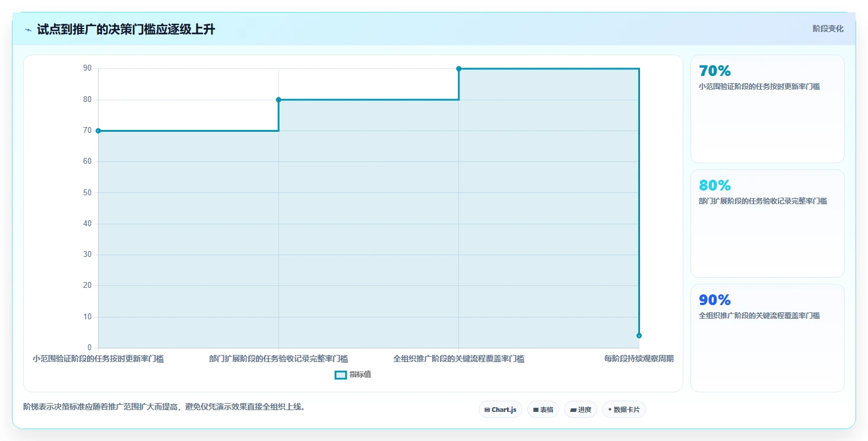The width and height of the screenshot is (868, 441).
Task: Click the 进度 tag pill
Action: [x=581, y=410]
